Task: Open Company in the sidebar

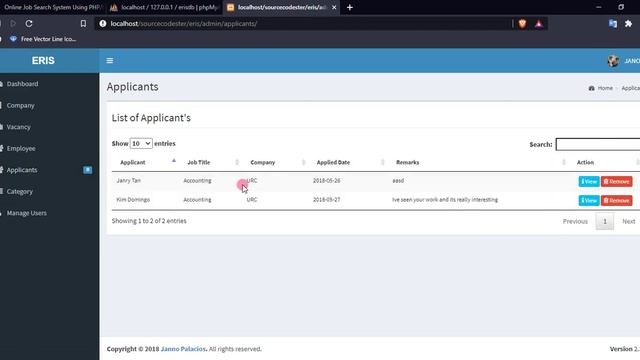Action: (20, 105)
